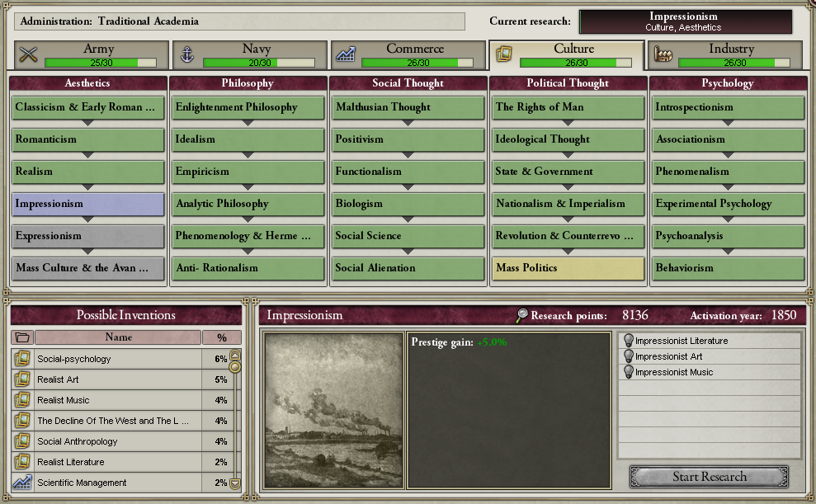Click the lightbulb icon beside Impressionist Literature
Image resolution: width=816 pixels, height=504 pixels.
point(628,341)
